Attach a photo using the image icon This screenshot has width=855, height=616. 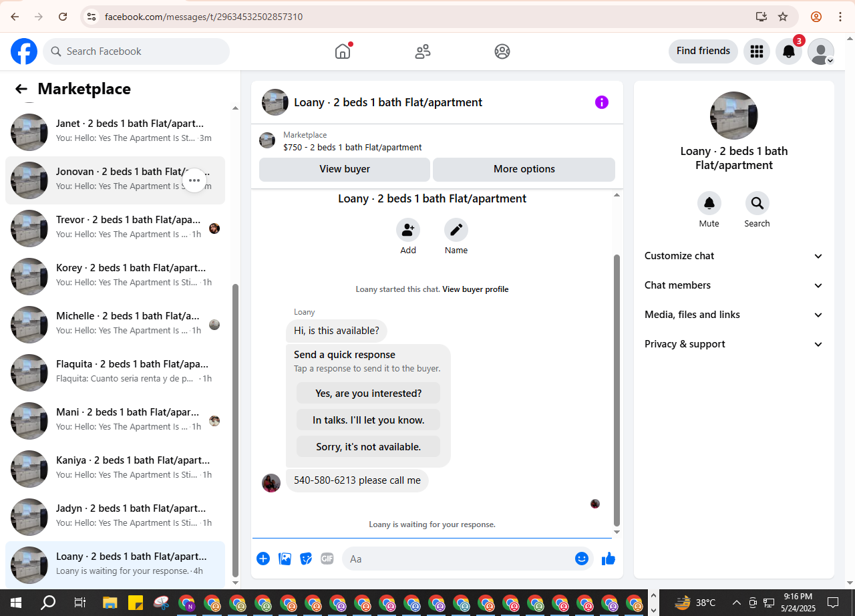(x=285, y=559)
